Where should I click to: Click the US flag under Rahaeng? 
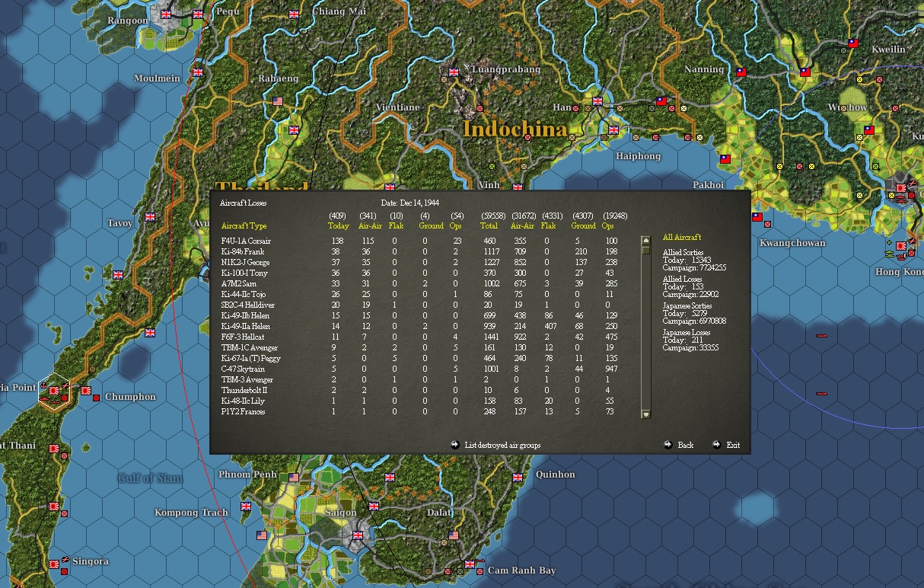[x=278, y=101]
